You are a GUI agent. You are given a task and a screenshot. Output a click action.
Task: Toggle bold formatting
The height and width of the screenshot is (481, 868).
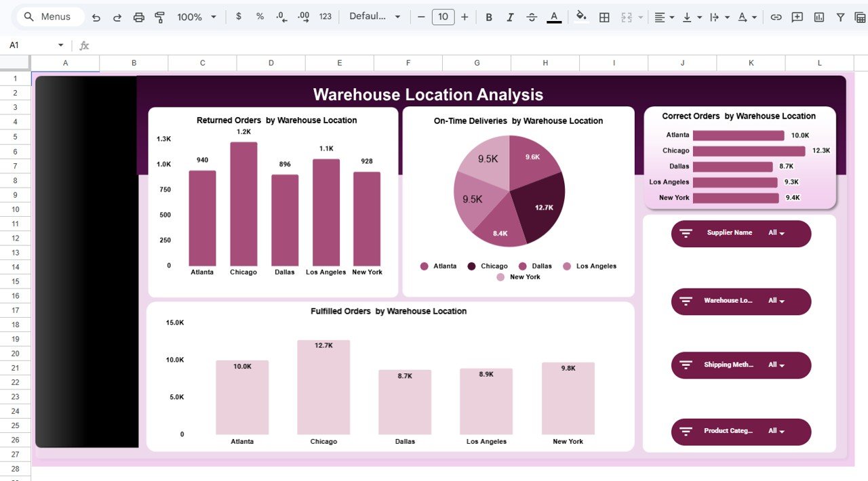point(489,16)
